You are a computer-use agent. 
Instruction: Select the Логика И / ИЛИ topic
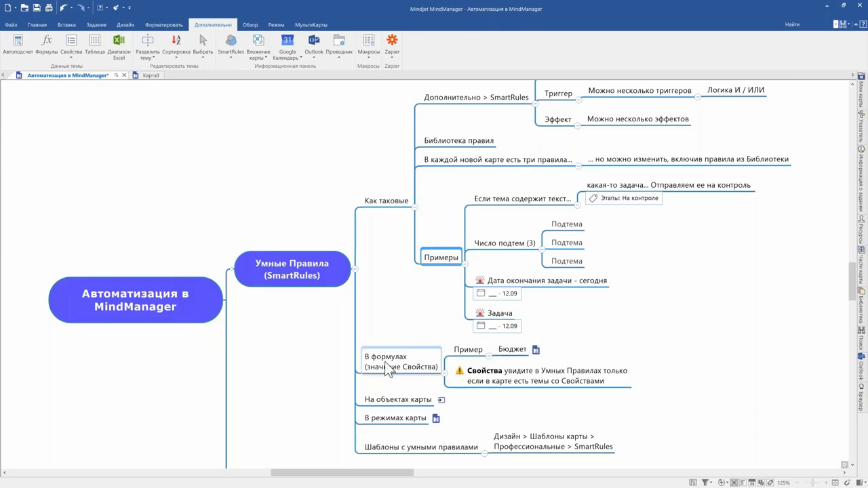tap(736, 90)
